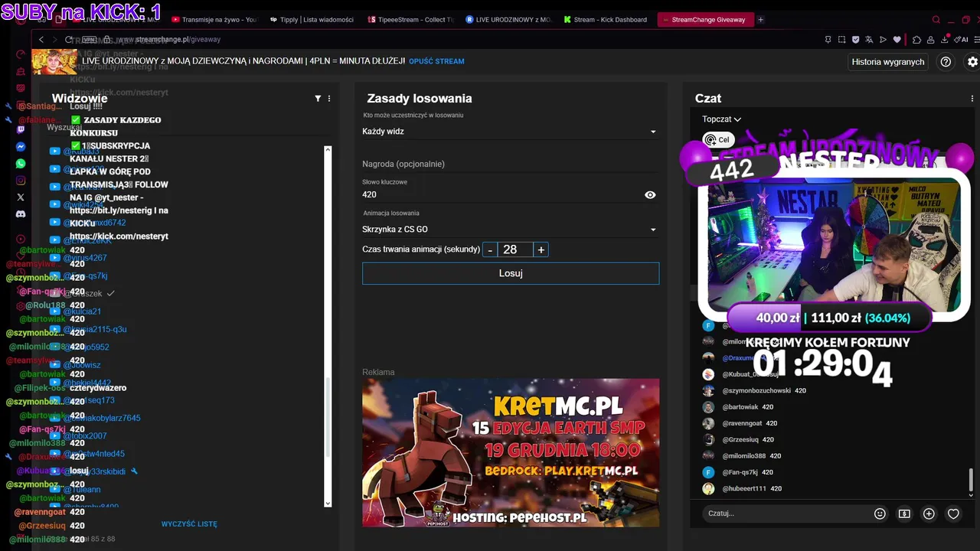Click scroll-up arrow of viewers list
Image resolution: width=980 pixels, height=551 pixels.
[x=328, y=150]
